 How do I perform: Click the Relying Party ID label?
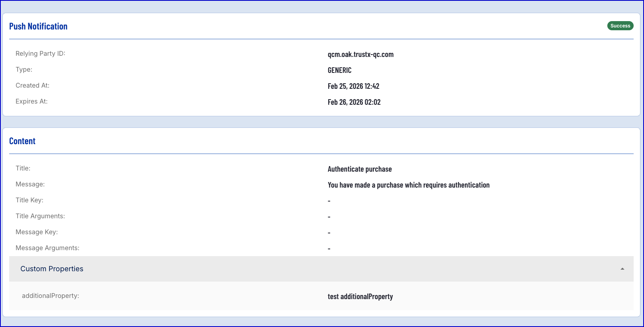[40, 53]
